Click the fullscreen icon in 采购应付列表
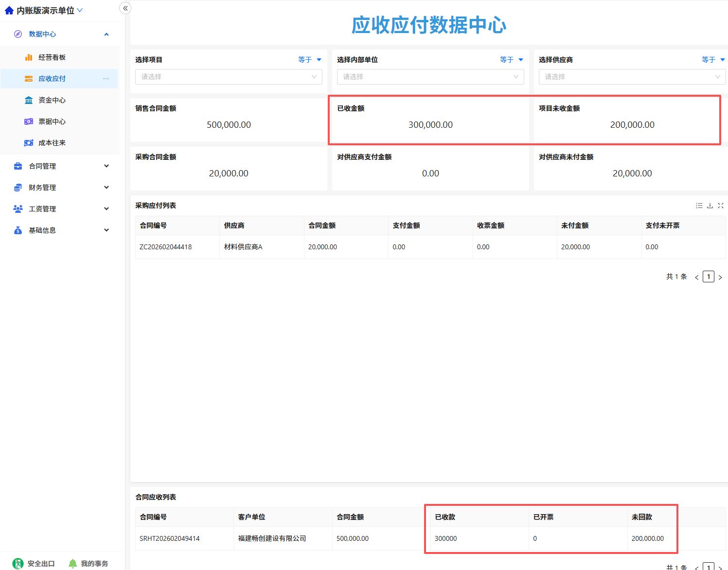 point(721,206)
